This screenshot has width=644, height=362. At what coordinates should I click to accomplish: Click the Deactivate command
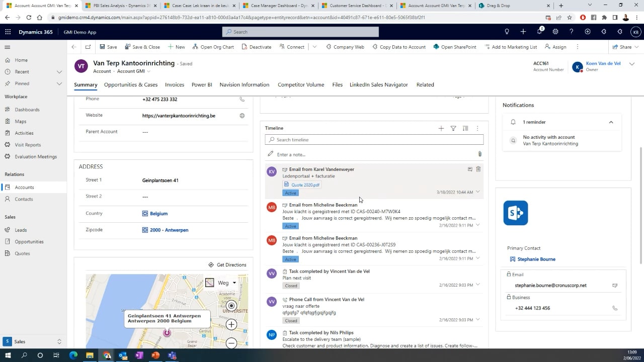[x=257, y=47]
